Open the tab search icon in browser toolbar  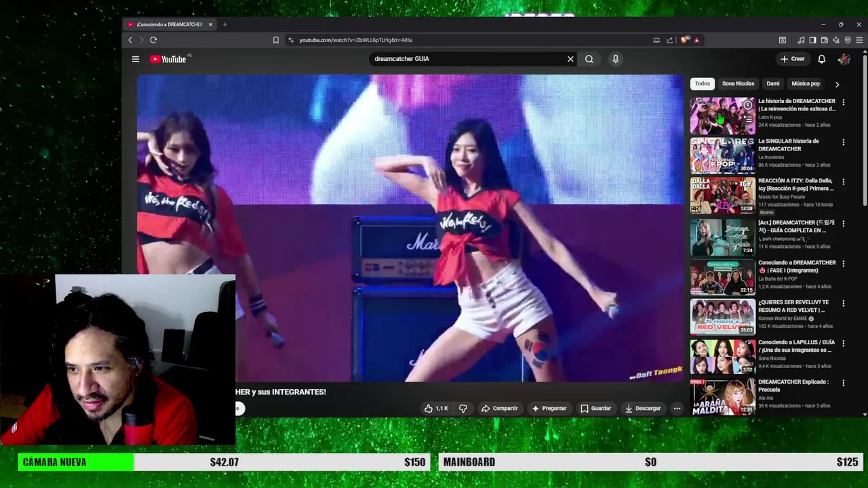tap(782, 40)
